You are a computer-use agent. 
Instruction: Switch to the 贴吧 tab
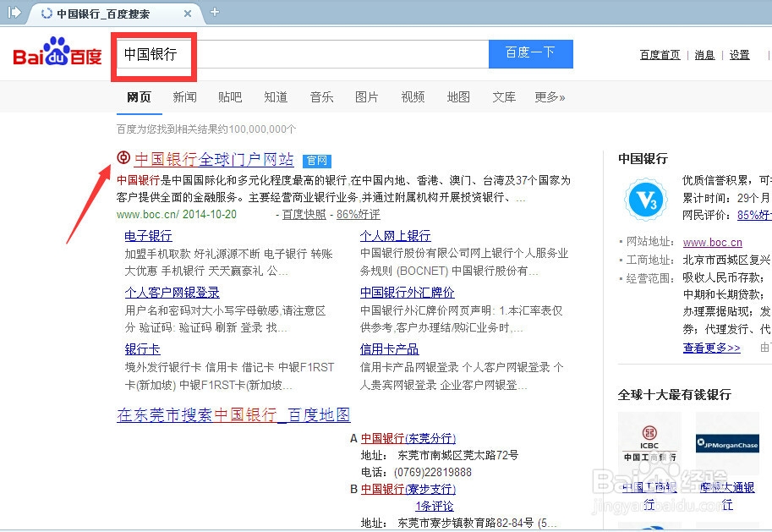point(230,97)
